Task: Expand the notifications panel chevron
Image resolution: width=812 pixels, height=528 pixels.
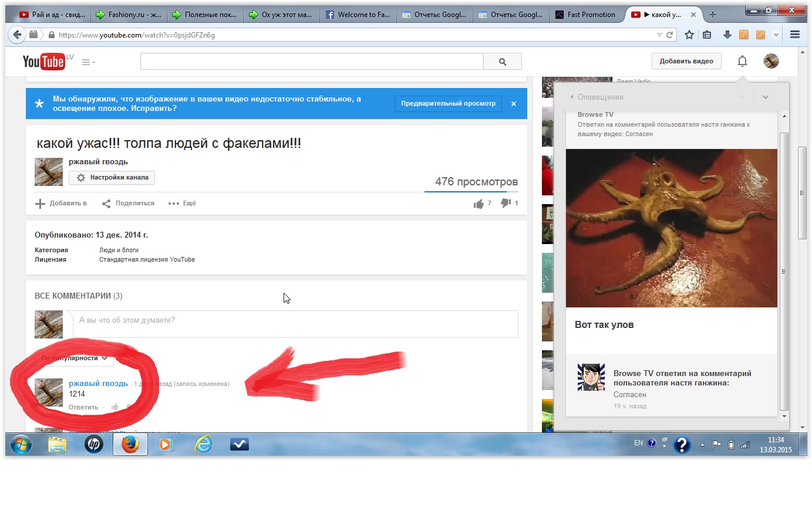Action: point(766,97)
